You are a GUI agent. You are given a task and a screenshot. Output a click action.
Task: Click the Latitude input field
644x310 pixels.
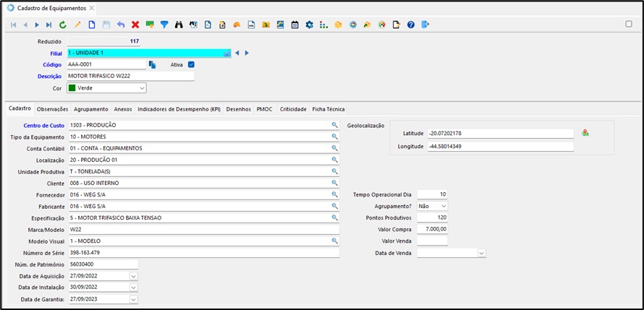500,134
